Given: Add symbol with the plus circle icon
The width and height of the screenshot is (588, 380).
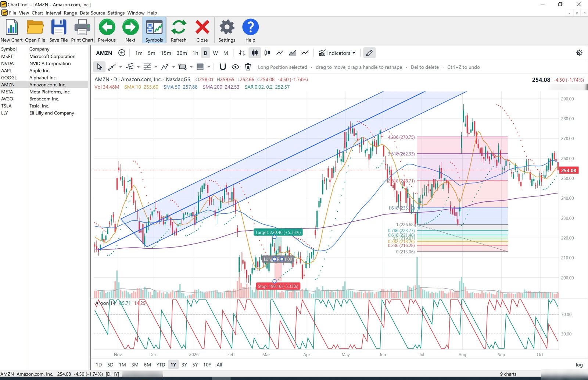Looking at the screenshot, I should tap(122, 53).
